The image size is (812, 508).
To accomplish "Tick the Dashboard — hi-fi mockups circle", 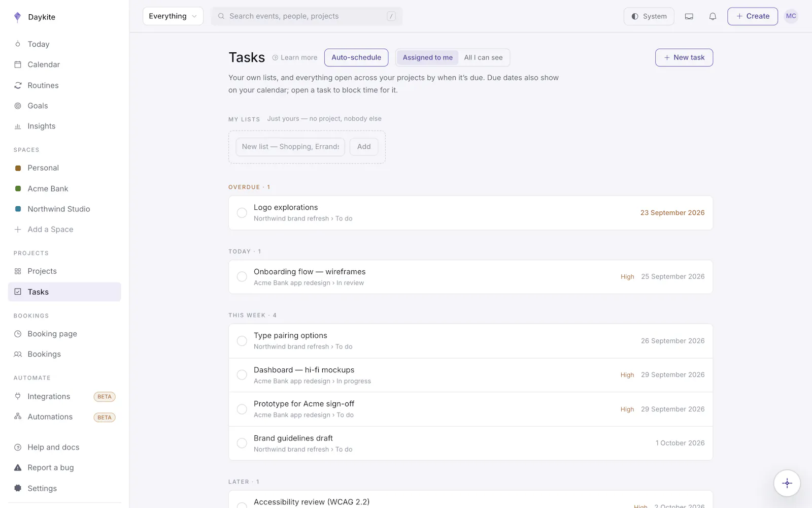I will 242,375.
